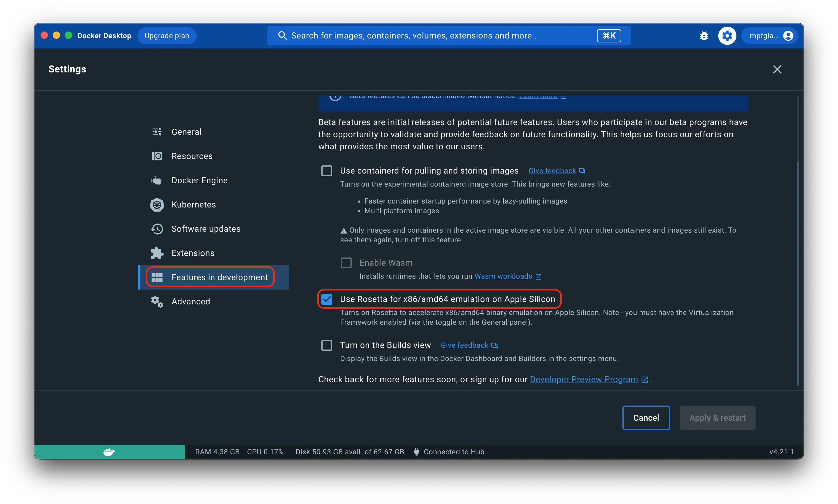838x504 pixels.
Task: Click the Docker whale in the status bar
Action: coord(109,452)
